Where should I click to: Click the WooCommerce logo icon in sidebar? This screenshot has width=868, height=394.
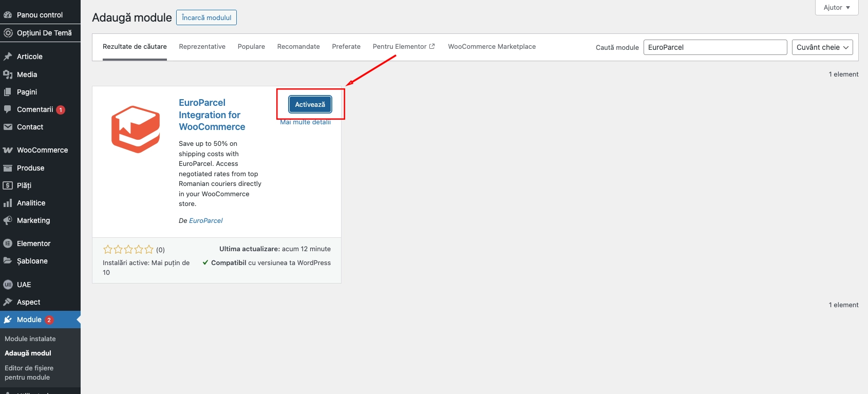(8, 150)
